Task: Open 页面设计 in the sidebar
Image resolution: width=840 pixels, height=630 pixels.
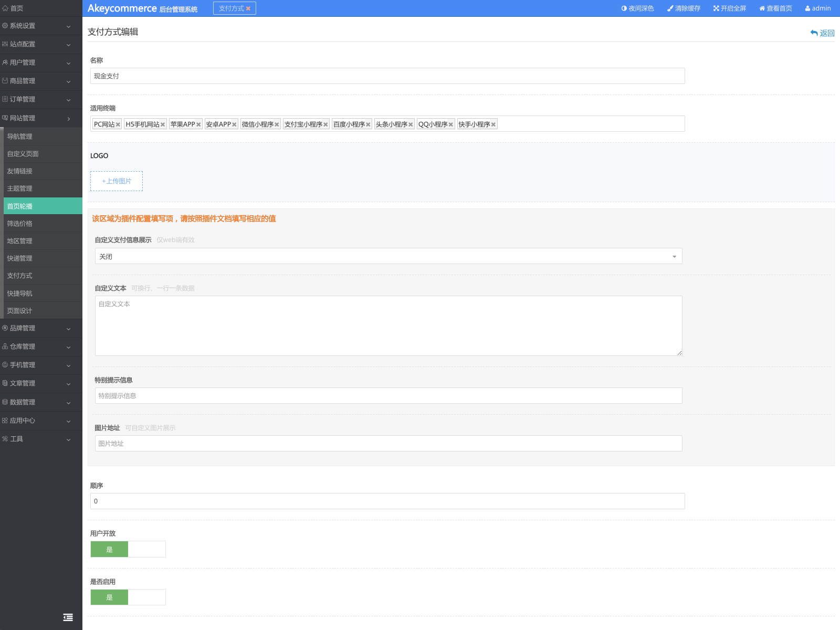Action: coord(43,311)
